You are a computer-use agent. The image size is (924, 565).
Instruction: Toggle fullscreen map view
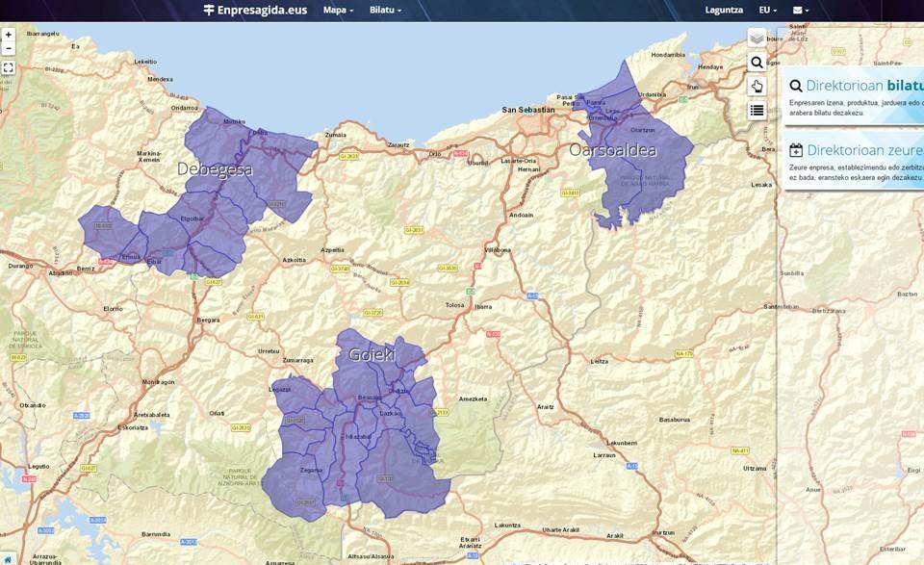(9, 67)
